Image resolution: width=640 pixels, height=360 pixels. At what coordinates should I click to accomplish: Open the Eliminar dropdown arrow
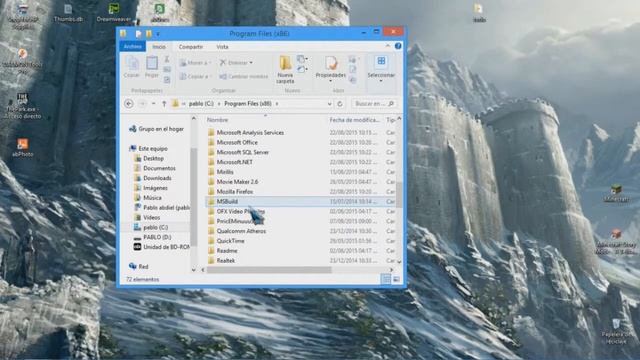[251, 62]
